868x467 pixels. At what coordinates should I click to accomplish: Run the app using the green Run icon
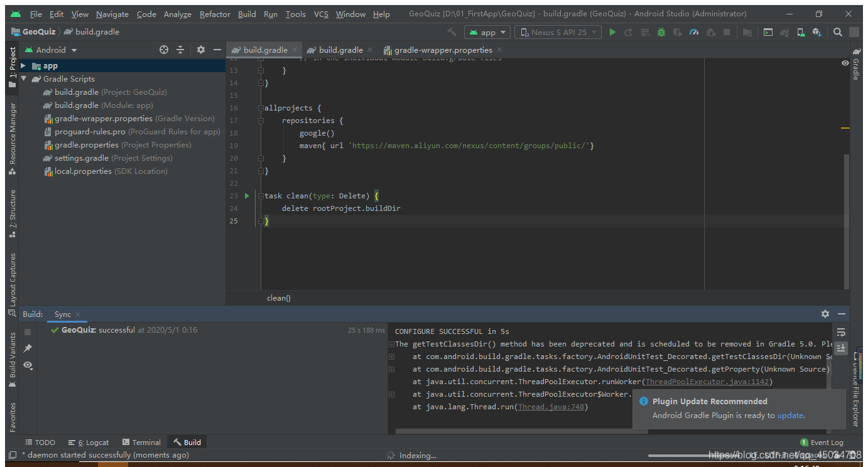click(612, 31)
